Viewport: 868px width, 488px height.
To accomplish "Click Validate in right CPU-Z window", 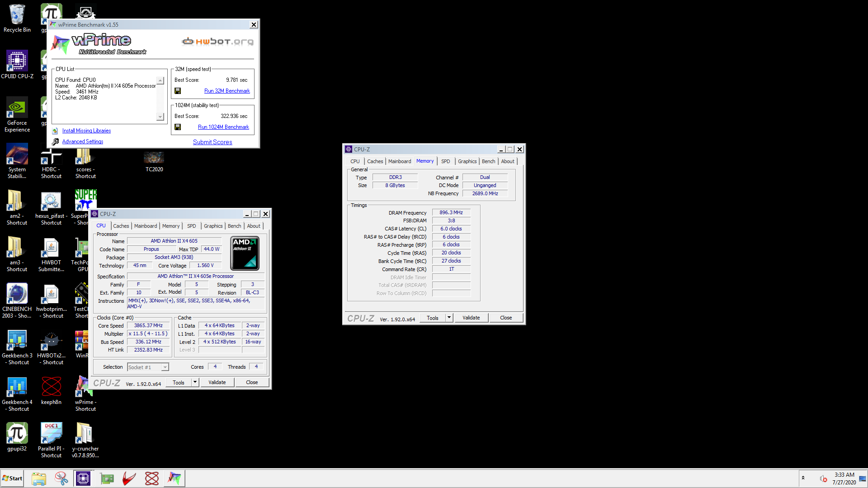I will click(x=471, y=318).
